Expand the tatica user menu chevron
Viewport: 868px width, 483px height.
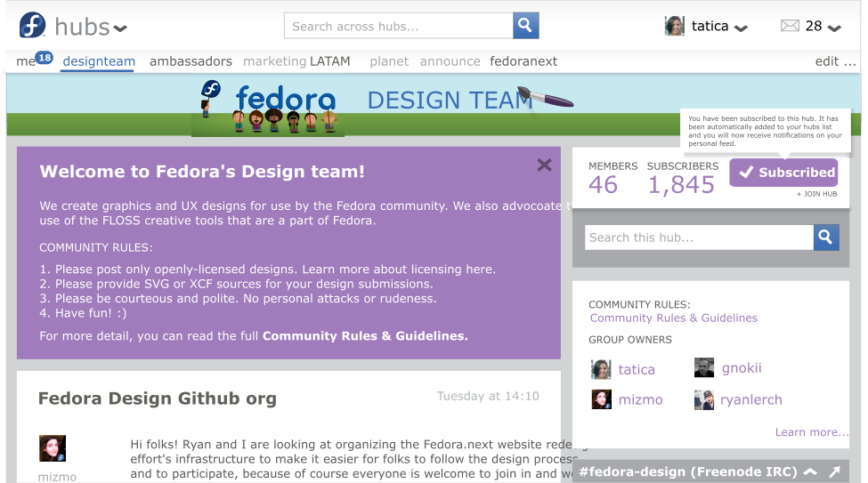coord(741,28)
